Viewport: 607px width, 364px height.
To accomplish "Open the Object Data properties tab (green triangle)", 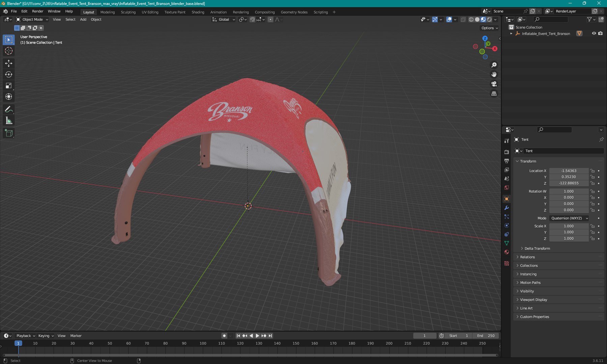I will 507,243.
